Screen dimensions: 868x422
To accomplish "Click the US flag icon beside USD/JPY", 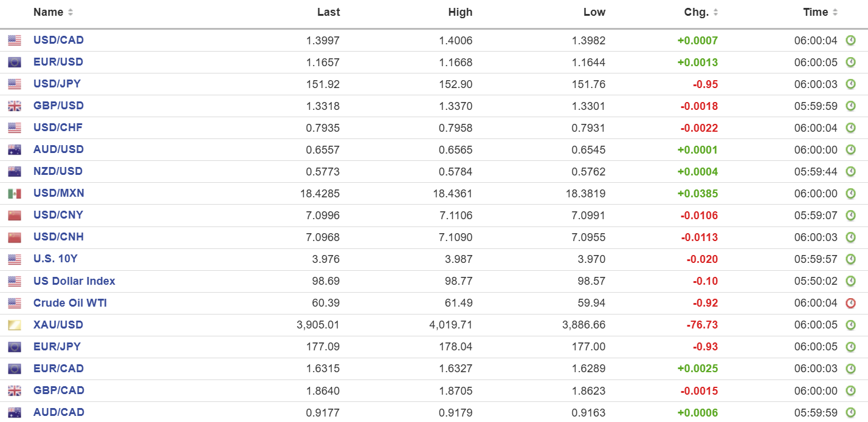I will [15, 84].
